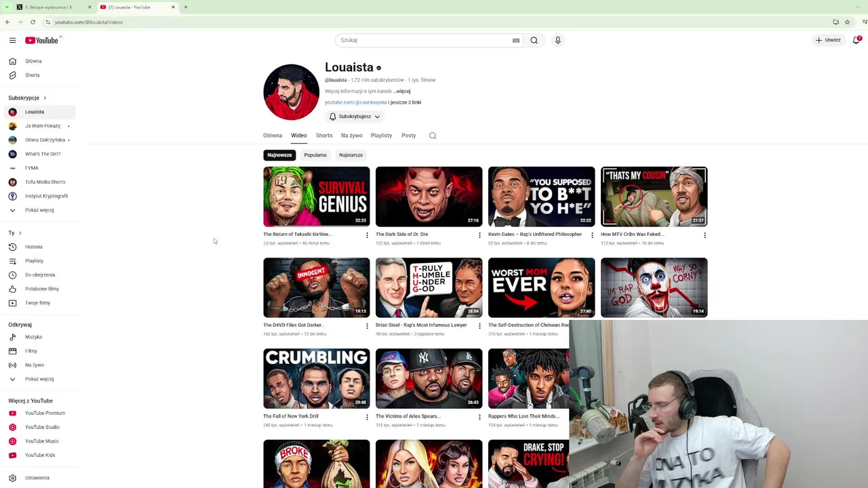The width and height of the screenshot is (868, 488).
Task: Switch to the Shorts channel tab
Action: [x=324, y=136]
